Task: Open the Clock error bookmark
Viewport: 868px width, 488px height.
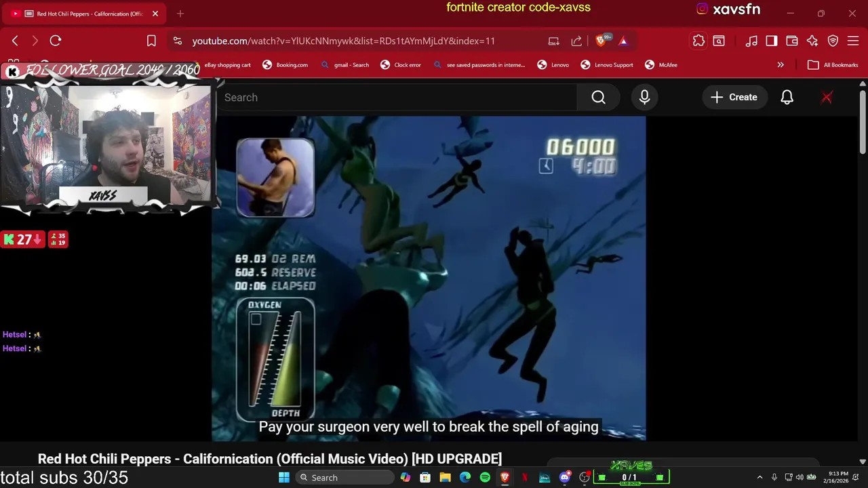Action: click(400, 65)
